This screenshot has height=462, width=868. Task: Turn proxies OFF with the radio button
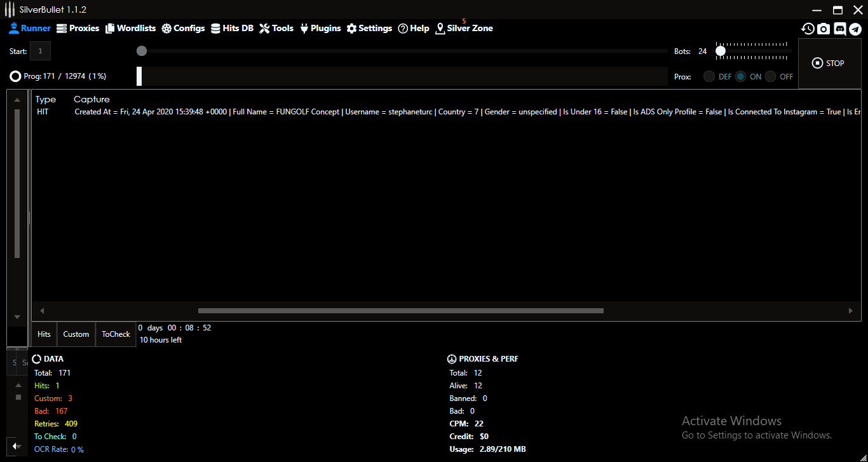(770, 76)
